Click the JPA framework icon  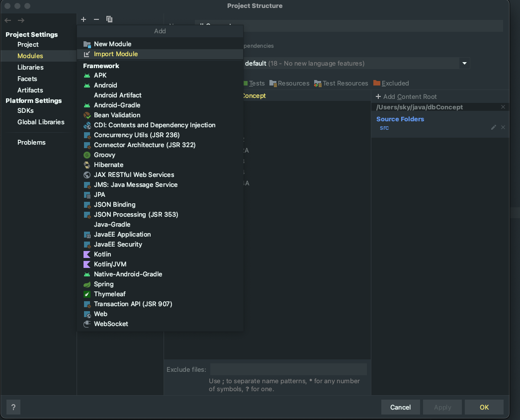click(x=87, y=194)
